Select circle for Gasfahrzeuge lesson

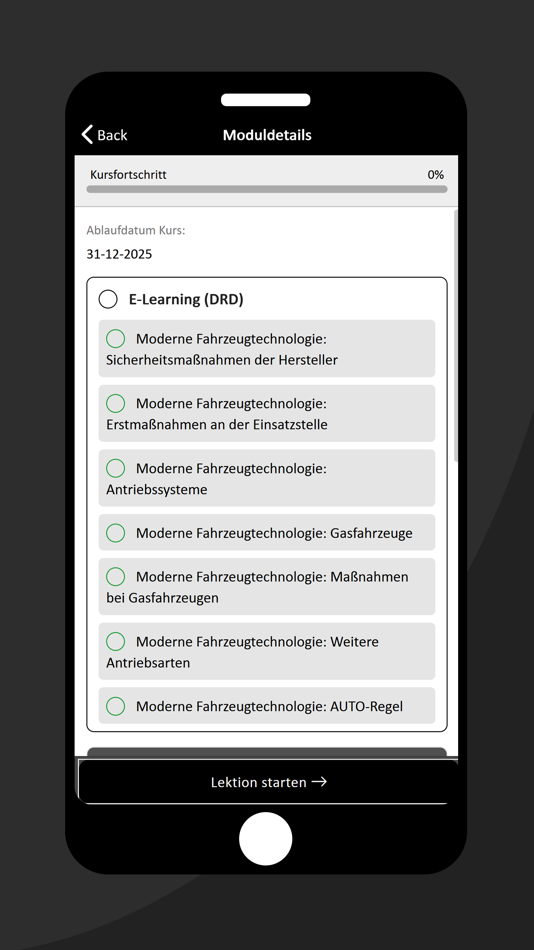tap(115, 533)
